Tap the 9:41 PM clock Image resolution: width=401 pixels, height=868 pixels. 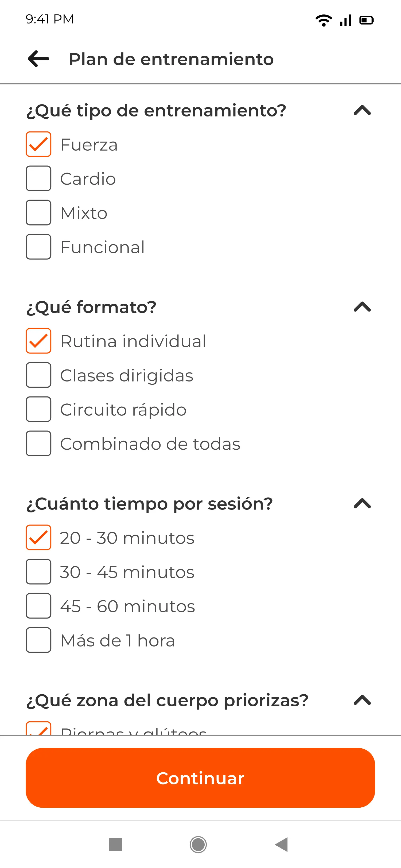click(50, 19)
